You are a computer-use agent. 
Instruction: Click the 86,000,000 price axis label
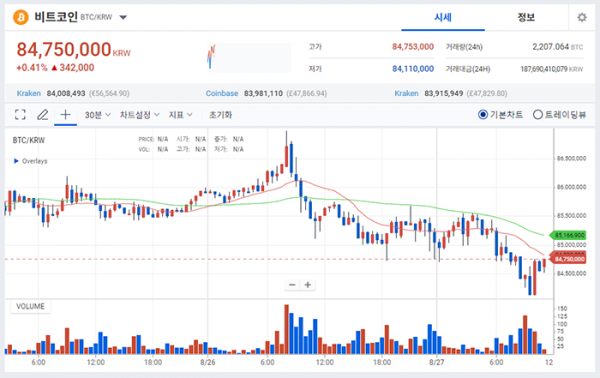(571, 187)
